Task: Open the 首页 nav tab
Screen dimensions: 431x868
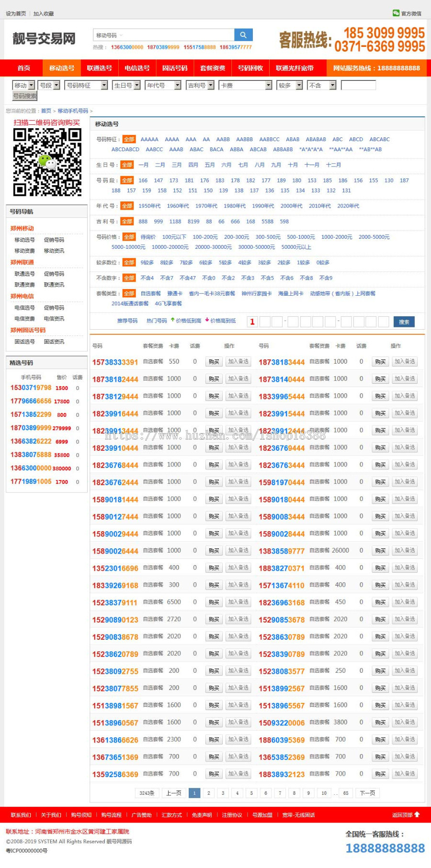Action: [x=24, y=68]
